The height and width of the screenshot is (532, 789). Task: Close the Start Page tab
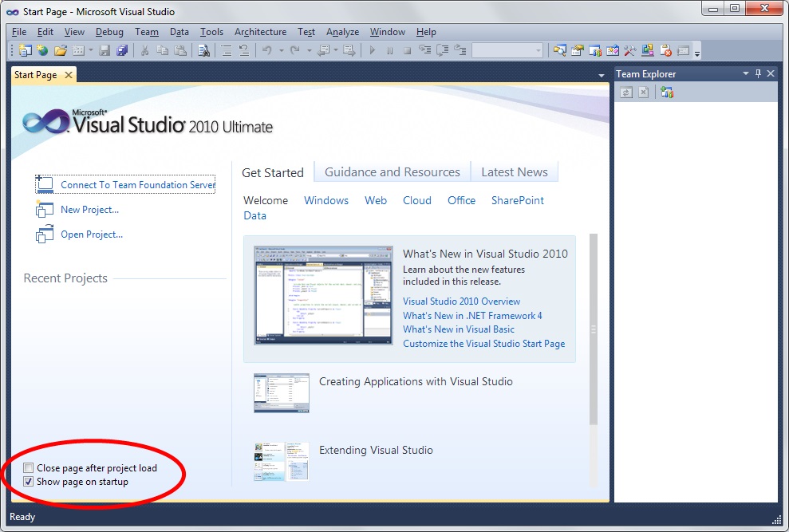(69, 75)
